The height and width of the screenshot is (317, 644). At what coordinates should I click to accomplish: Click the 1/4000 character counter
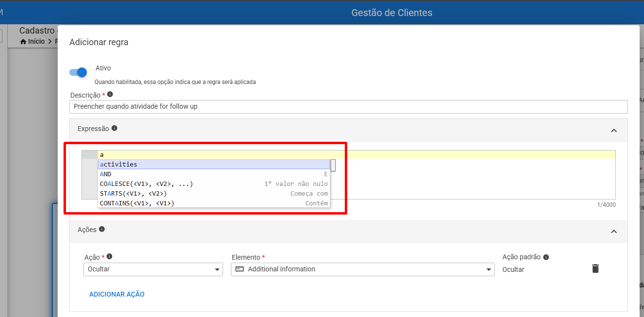[606, 205]
